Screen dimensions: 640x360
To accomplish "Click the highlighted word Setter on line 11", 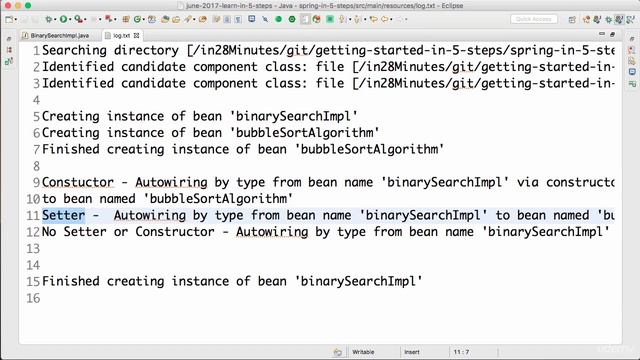I will click(64, 215).
